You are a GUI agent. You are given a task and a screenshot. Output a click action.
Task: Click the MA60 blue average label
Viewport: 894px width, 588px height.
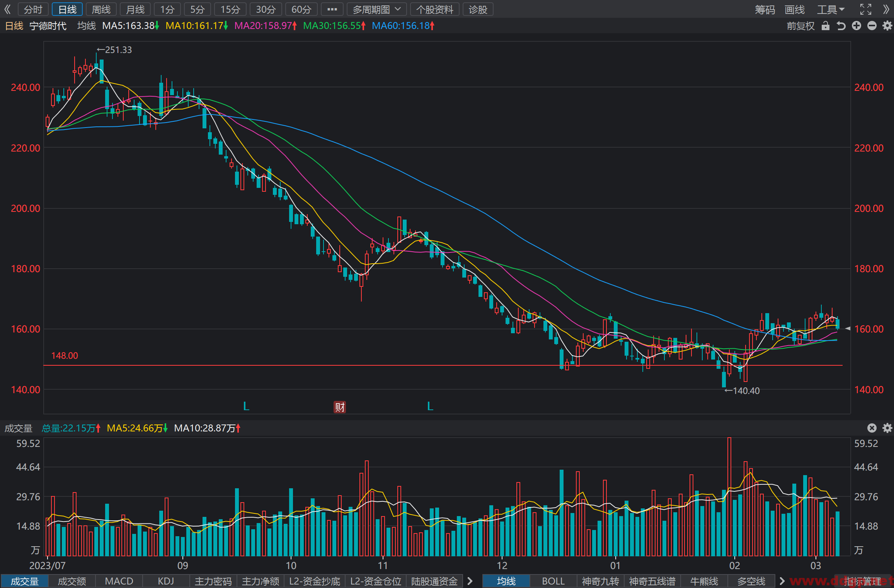pos(403,26)
